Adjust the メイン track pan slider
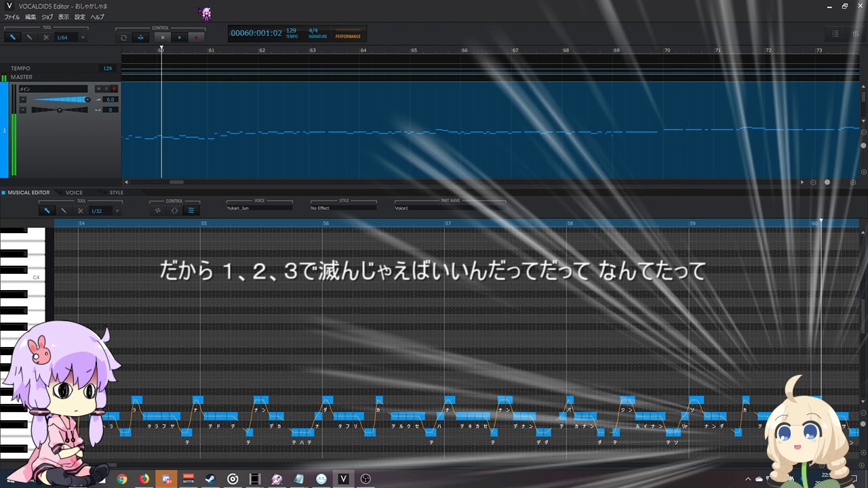The image size is (868, 488). [x=60, y=110]
